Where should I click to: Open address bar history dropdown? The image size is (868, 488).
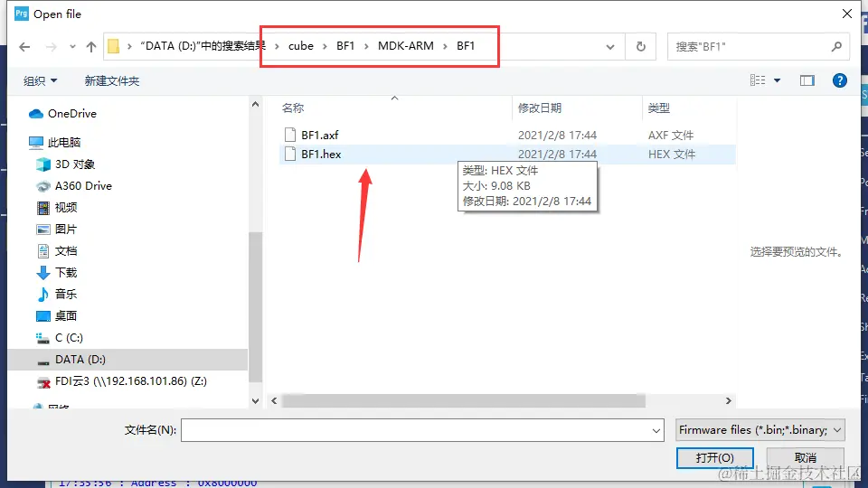tap(610, 47)
